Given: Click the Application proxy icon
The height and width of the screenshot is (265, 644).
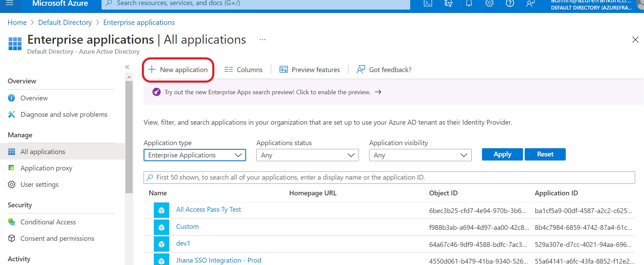Looking at the screenshot, I should [12, 168].
